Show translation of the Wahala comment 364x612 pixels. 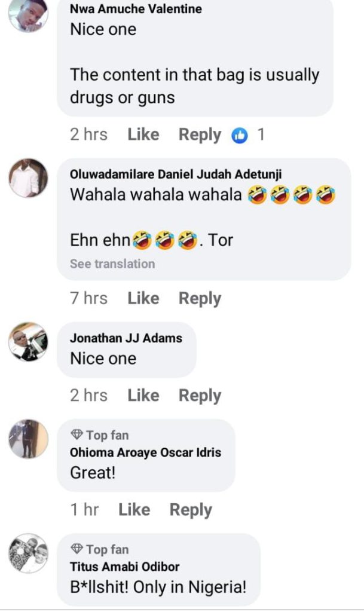click(112, 264)
